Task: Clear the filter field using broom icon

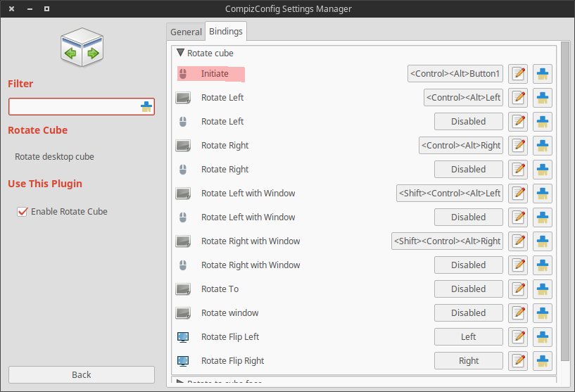Action: (x=146, y=107)
